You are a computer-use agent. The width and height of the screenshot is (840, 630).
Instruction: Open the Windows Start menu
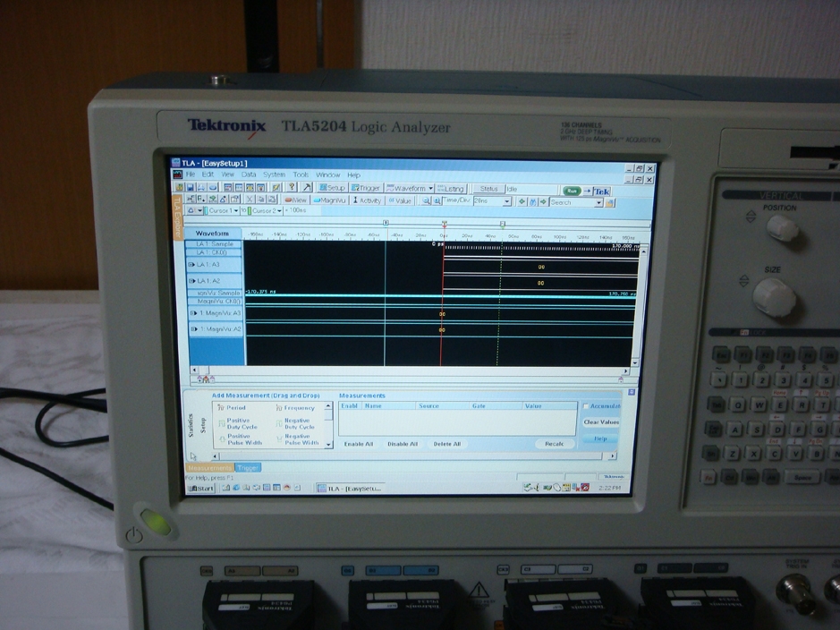[x=200, y=488]
